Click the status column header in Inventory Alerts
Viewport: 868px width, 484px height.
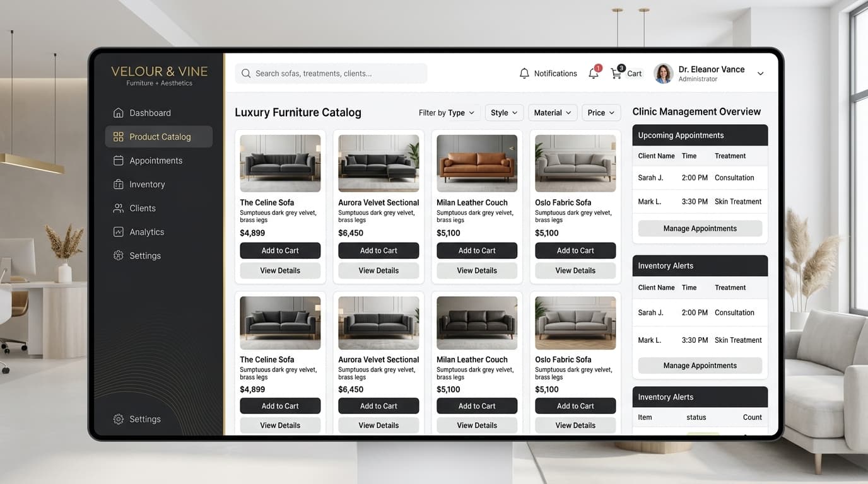click(696, 417)
